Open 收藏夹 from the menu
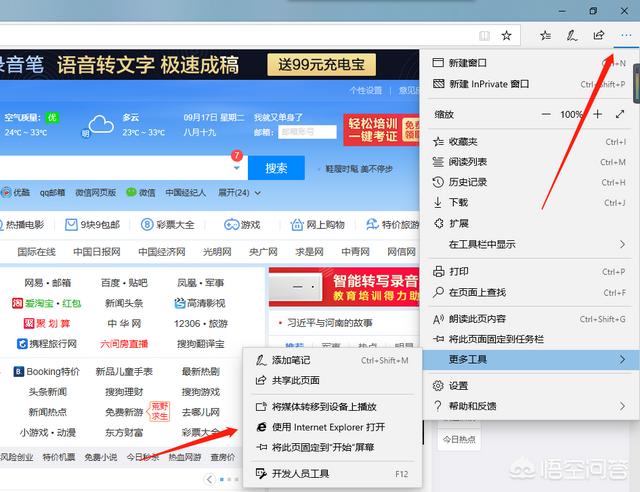 pos(529,142)
